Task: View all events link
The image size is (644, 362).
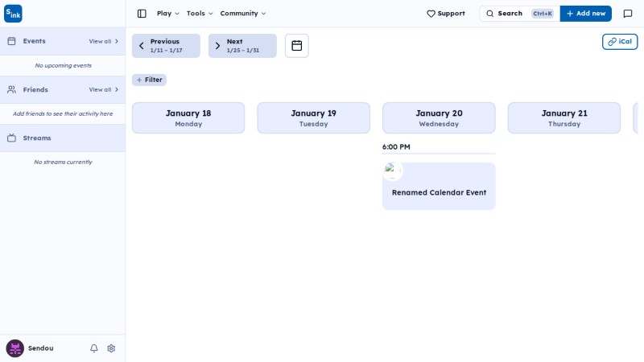Action: pyautogui.click(x=104, y=41)
